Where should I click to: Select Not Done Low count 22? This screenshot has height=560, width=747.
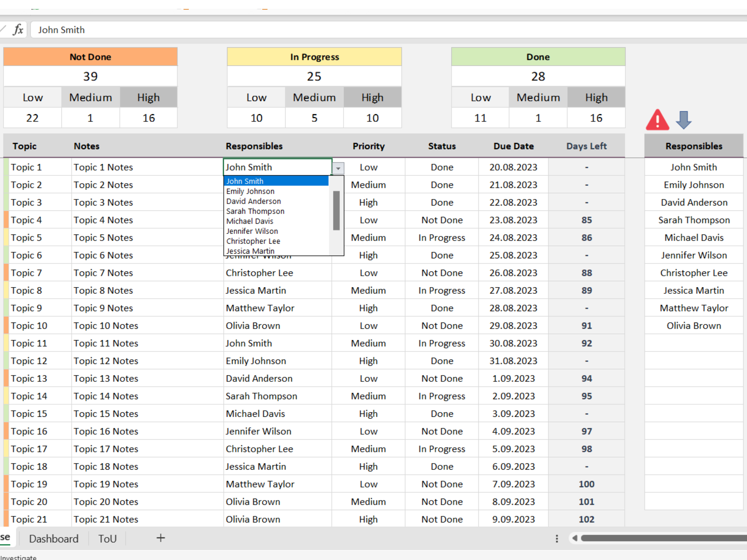click(32, 118)
